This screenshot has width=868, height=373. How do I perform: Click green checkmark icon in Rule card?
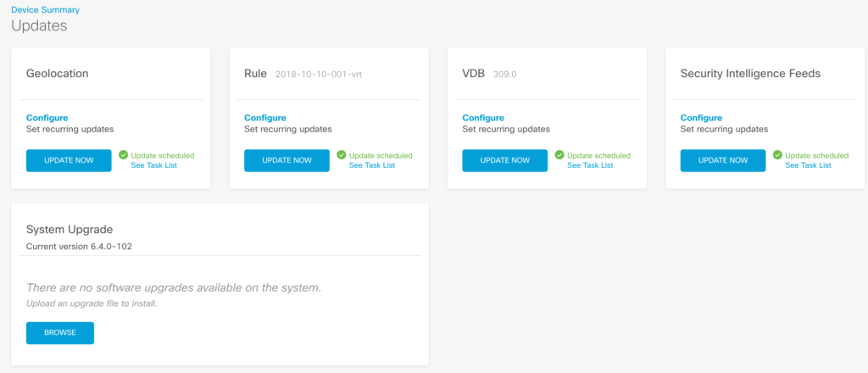click(x=342, y=155)
